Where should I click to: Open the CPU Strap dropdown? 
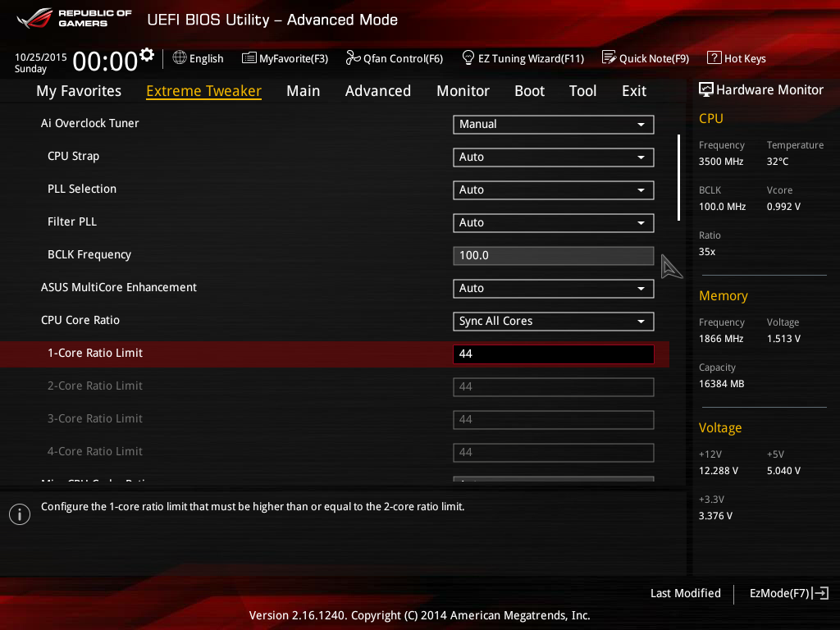tap(554, 157)
